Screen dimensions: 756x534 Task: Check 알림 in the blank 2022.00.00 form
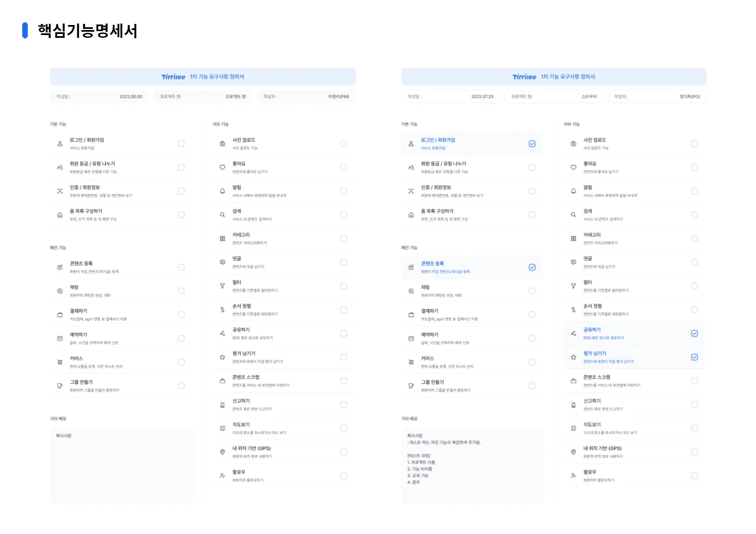(x=344, y=191)
